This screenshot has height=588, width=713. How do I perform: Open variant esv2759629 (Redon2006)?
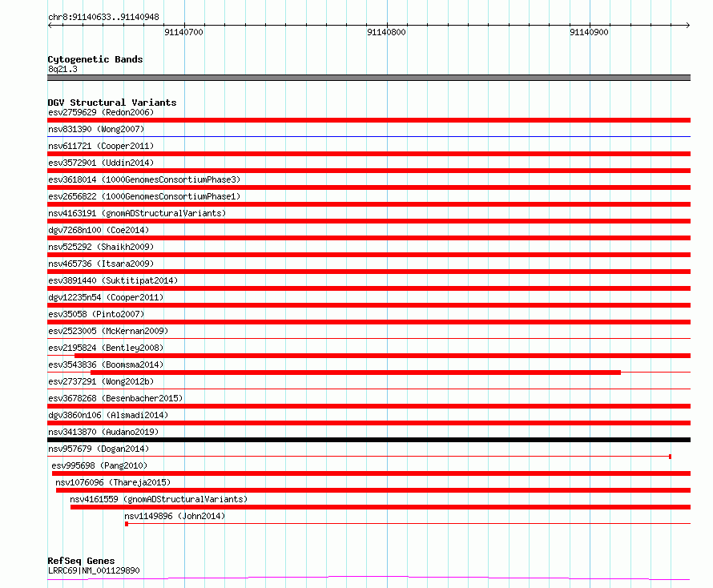tap(101, 112)
